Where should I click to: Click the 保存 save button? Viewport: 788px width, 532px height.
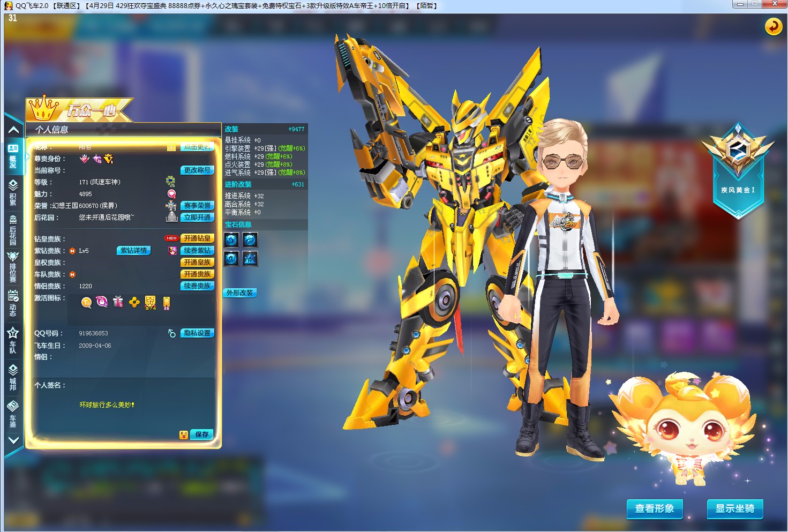coord(202,434)
